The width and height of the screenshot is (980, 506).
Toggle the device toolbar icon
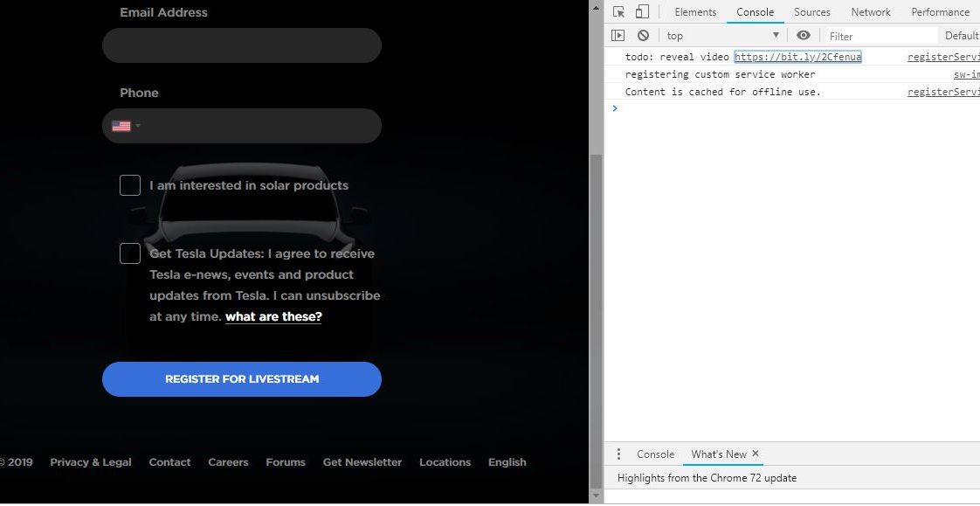[x=642, y=12]
